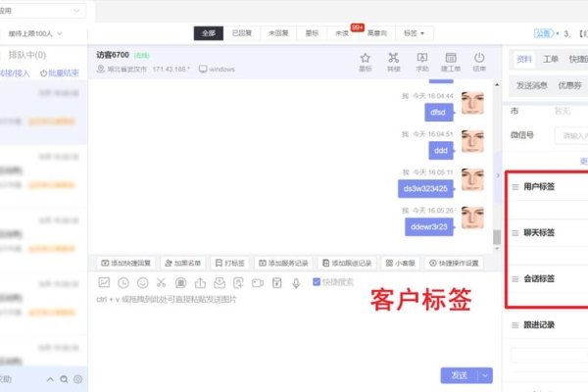
Task: Take screenshot with scissors icon
Action: pos(162,282)
